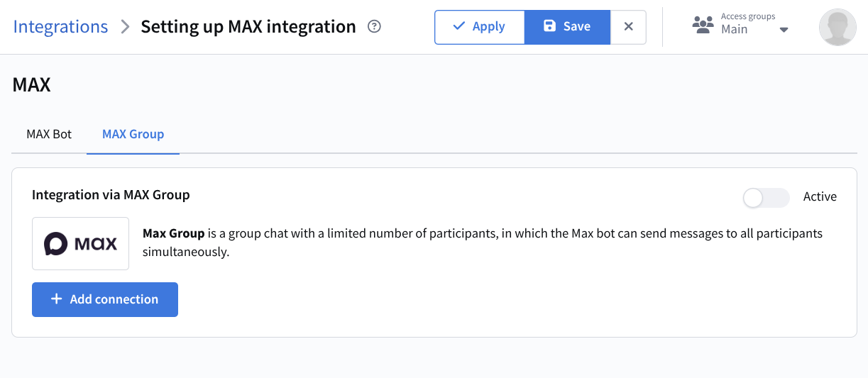Viewport: 868px width, 378px height.
Task: Switch to the MAX Bot tab
Action: point(49,134)
